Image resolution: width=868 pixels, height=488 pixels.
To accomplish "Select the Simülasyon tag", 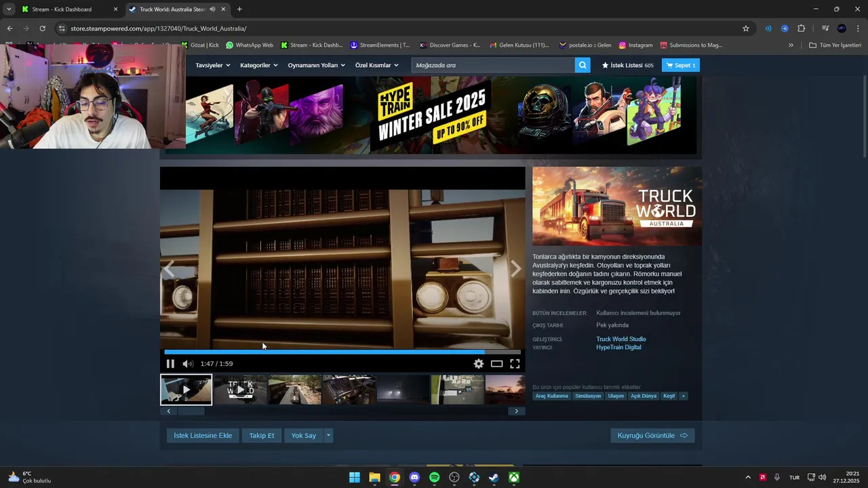I will [588, 396].
